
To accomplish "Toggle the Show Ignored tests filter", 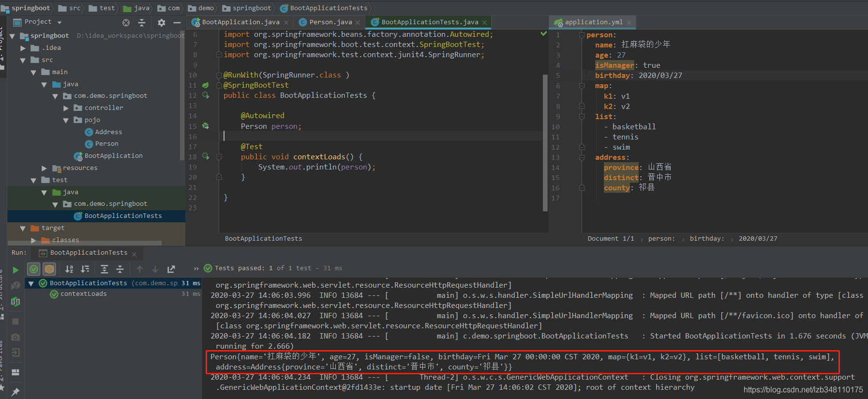I will (49, 269).
